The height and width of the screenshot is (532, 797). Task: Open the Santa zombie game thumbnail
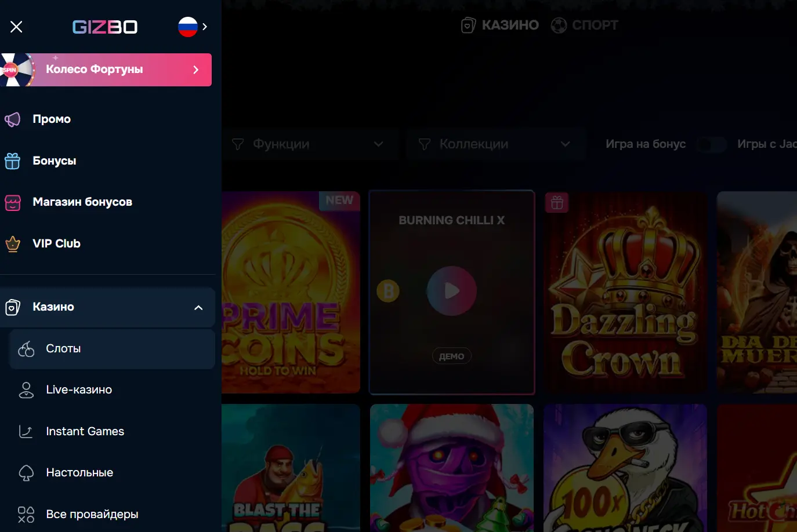(x=452, y=468)
